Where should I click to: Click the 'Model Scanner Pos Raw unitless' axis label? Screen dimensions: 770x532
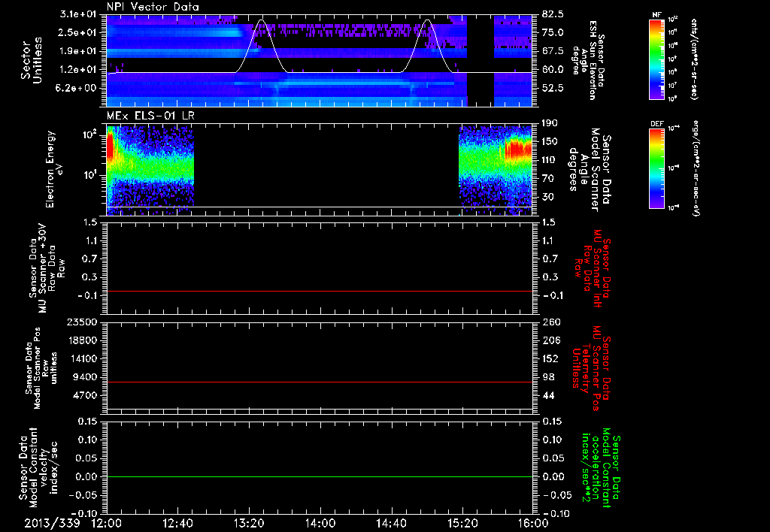coord(41,368)
